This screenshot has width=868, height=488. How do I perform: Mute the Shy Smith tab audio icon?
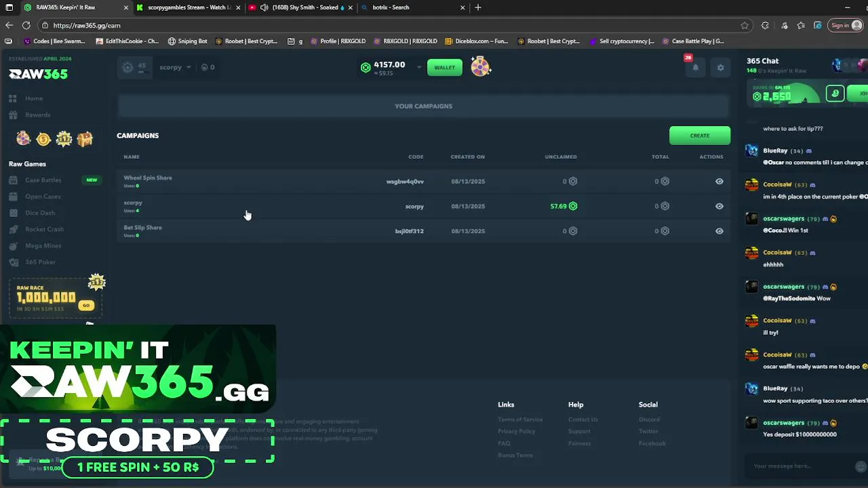pyautogui.click(x=264, y=7)
